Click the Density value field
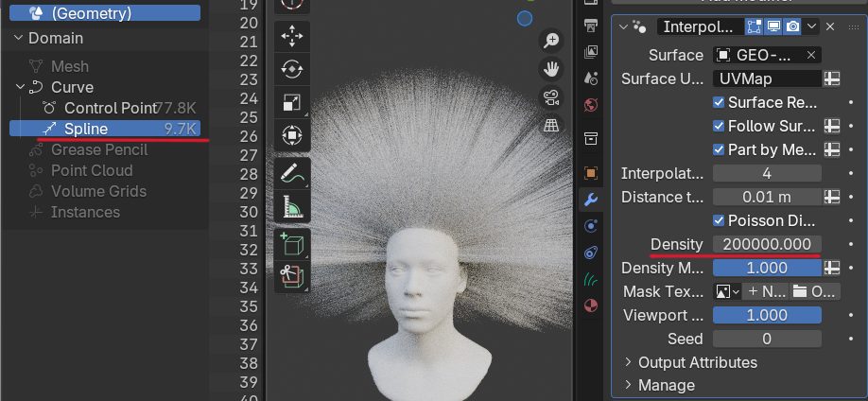Screen dimensions: 868x401 pos(767,244)
